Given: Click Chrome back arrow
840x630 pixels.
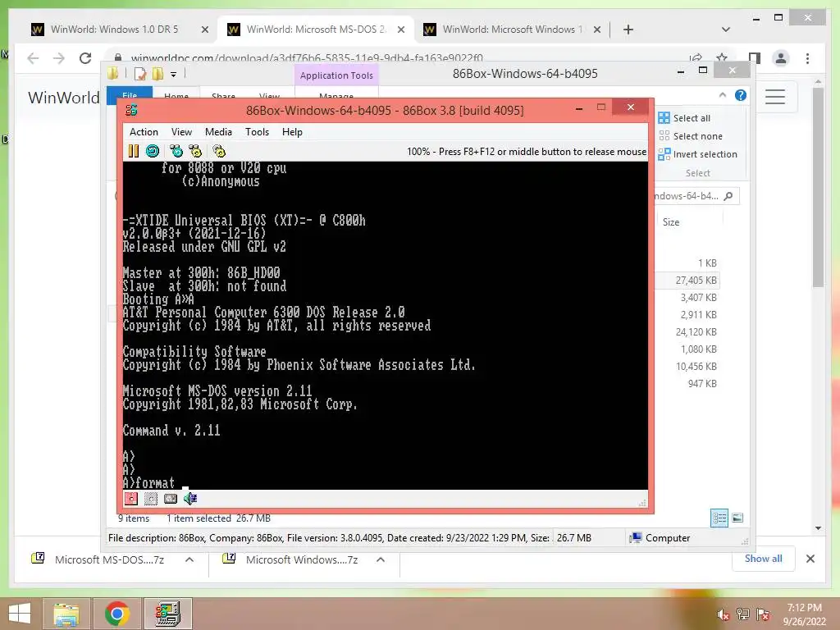Looking at the screenshot, I should 33,58.
